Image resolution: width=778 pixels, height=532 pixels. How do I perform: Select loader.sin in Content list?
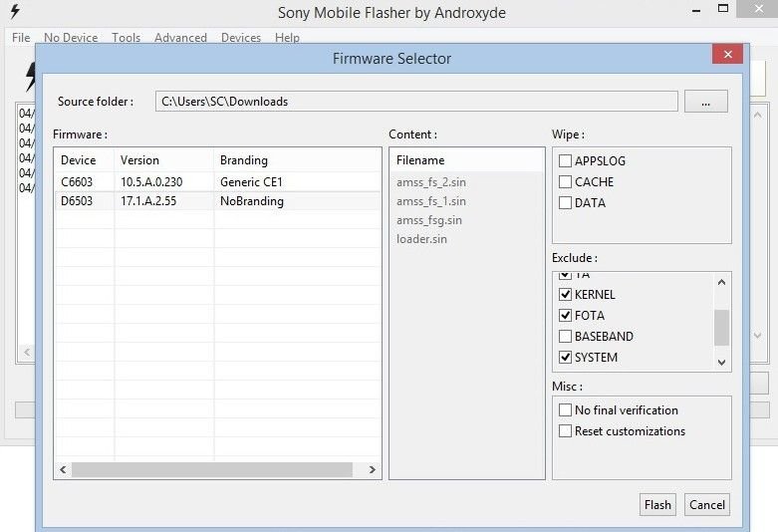tap(421, 239)
